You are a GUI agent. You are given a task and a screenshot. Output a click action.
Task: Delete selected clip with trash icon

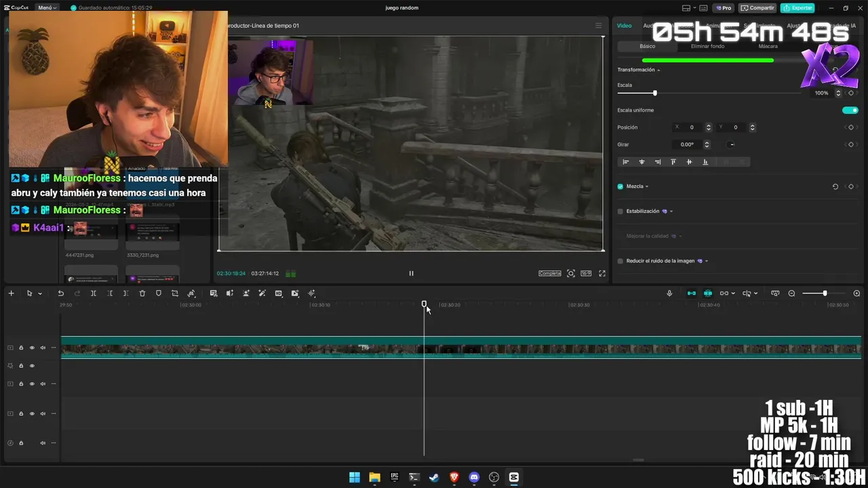(x=142, y=293)
